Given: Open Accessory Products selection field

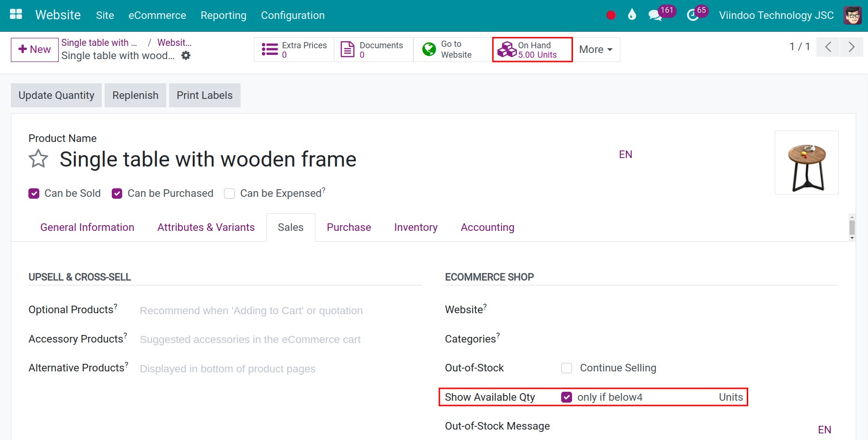Looking at the screenshot, I should click(x=280, y=339).
